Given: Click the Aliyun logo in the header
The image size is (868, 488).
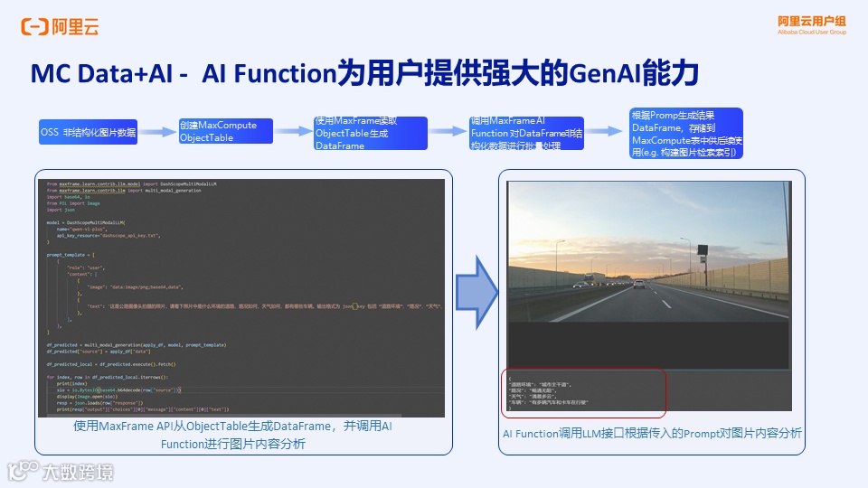Looking at the screenshot, I should point(60,26).
